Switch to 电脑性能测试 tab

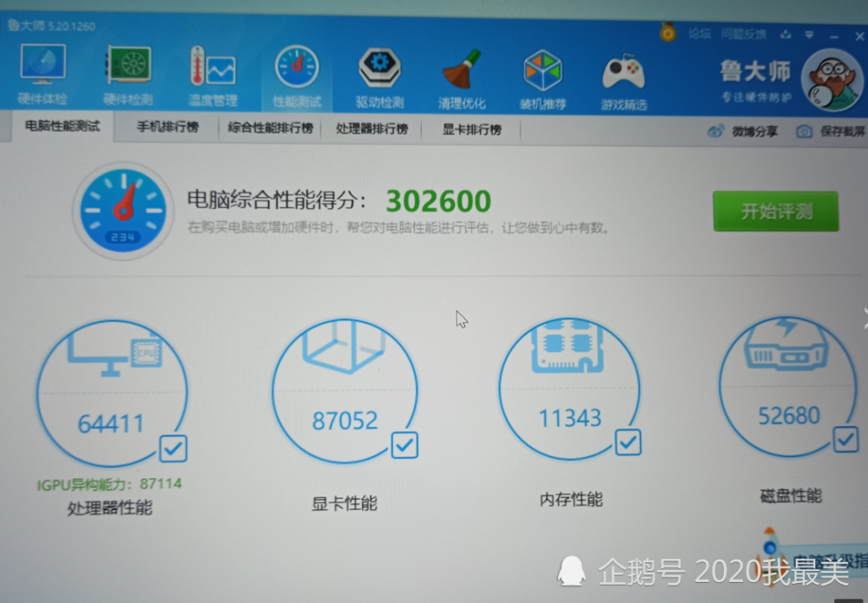tap(62, 126)
